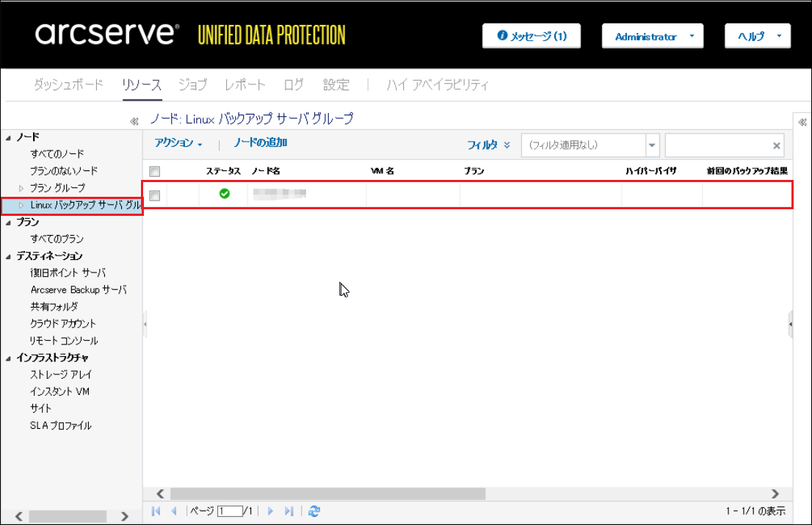
Task: Select SLA プロファイル in the tree
Action: point(61,426)
